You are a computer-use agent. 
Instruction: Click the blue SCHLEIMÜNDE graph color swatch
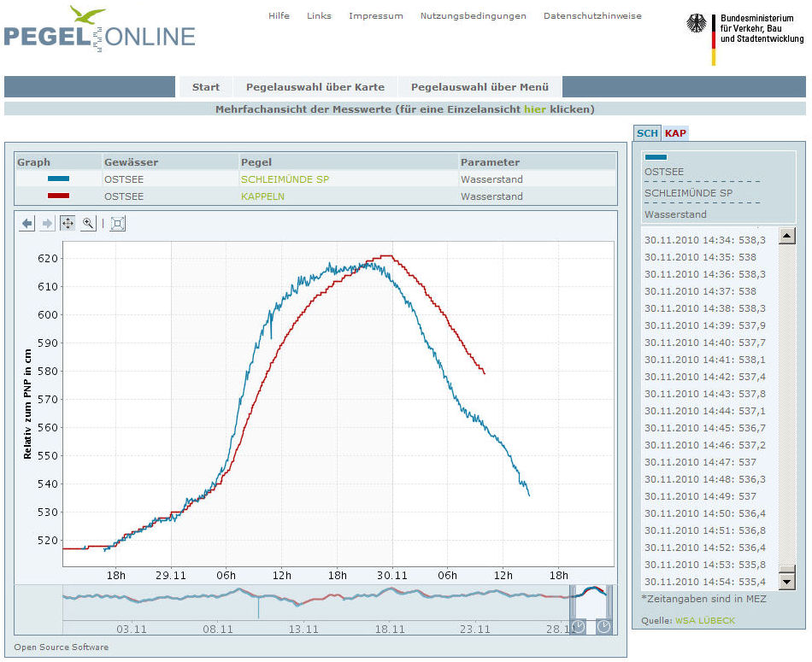(59, 179)
